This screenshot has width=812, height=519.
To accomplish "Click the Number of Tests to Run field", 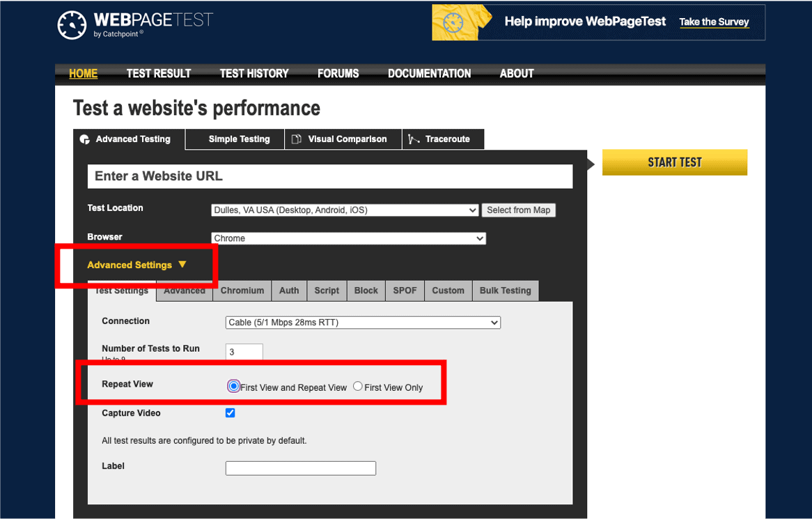I will 244,352.
